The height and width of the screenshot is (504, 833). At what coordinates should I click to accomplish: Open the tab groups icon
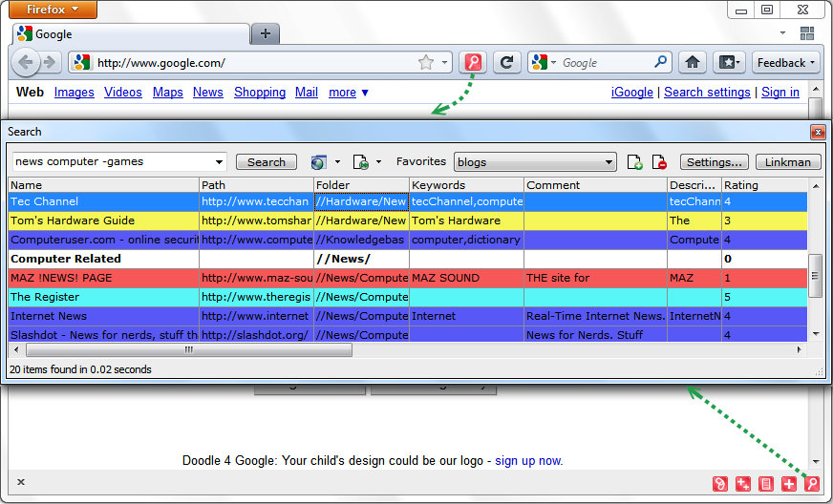tap(807, 33)
